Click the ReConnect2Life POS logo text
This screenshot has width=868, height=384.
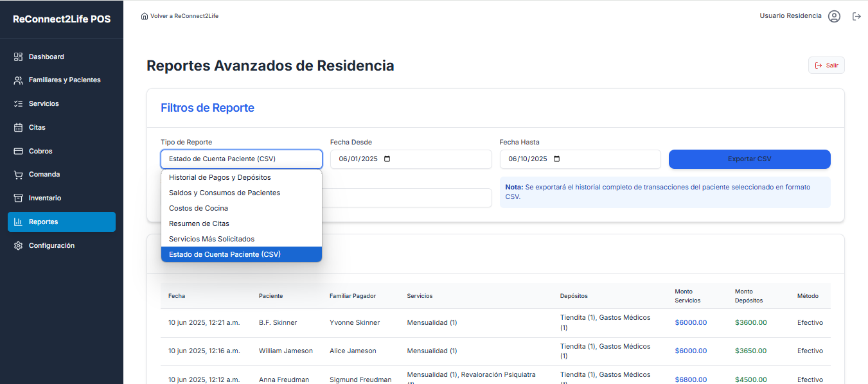pyautogui.click(x=62, y=19)
